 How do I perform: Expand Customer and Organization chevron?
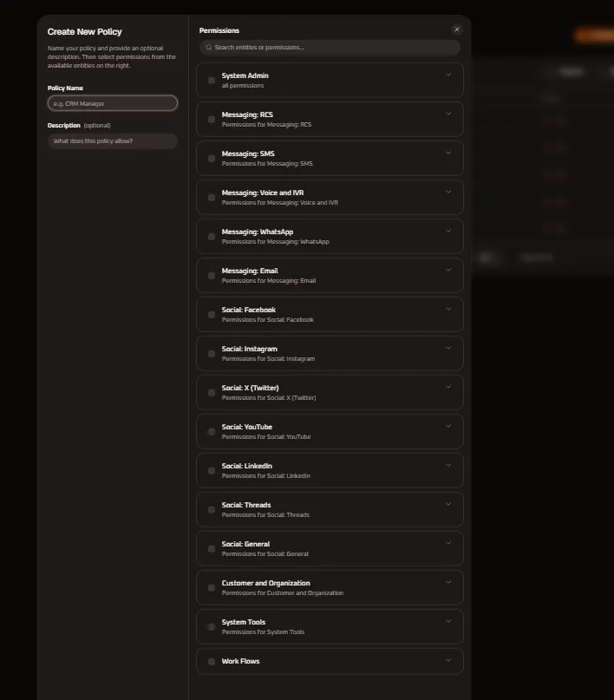(x=448, y=582)
